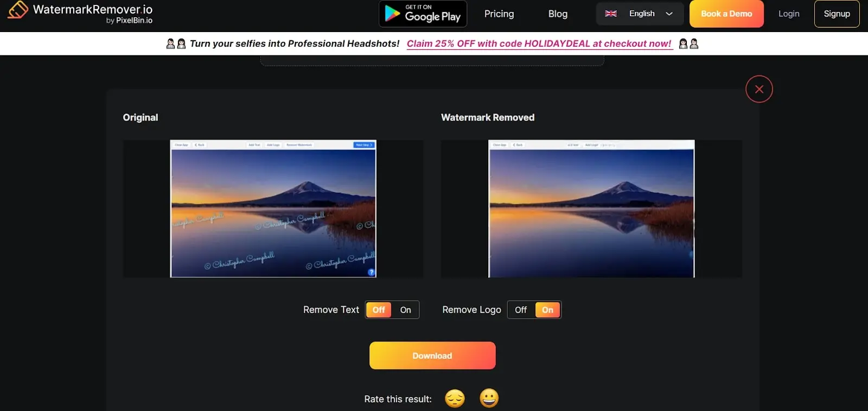The image size is (868, 411).
Task: Switch Remove Logo to On
Action: (547, 309)
